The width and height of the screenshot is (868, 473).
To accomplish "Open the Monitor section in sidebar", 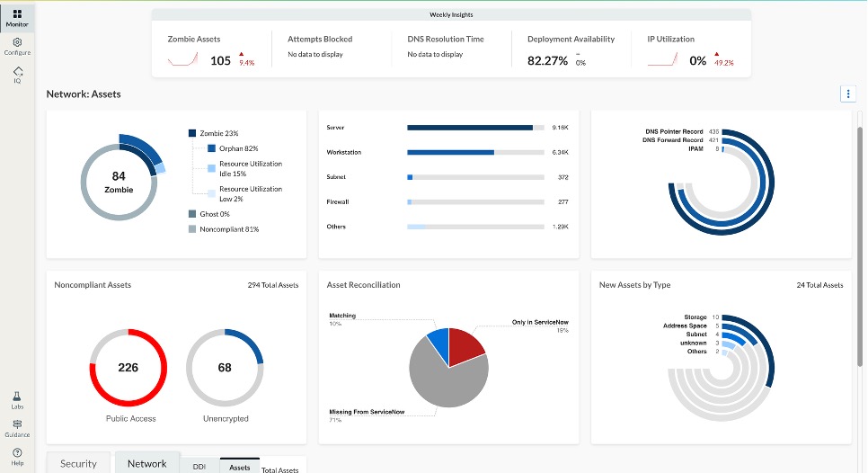I will click(x=17, y=17).
